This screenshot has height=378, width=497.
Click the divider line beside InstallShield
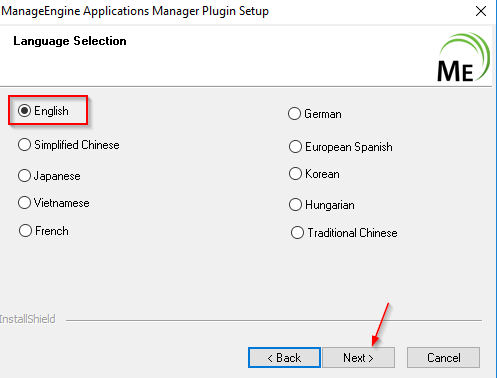[274, 320]
